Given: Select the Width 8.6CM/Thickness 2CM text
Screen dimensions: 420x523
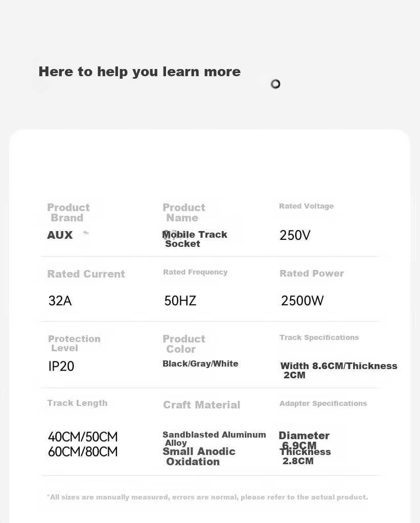Looking at the screenshot, I should (x=339, y=370).
